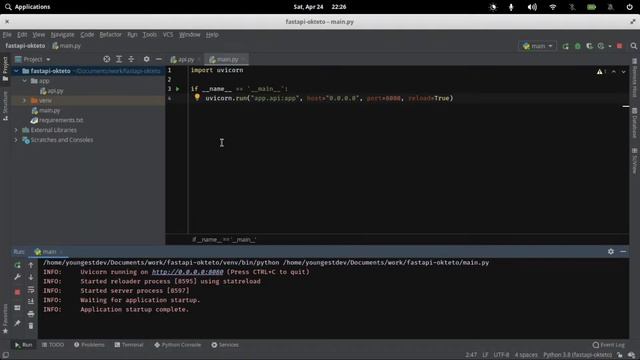Open Project panel settings gear
The height and width of the screenshot is (360, 640).
(146, 59)
